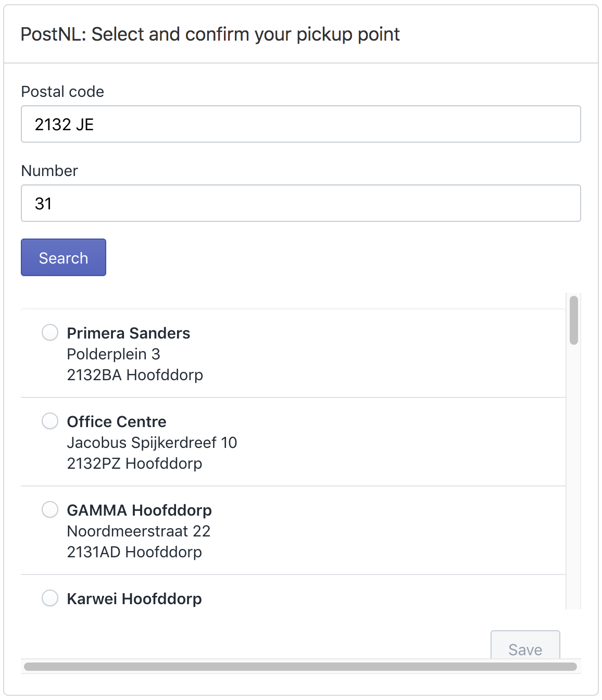Click the Jacobus Spijkerdreef 10 address
The height and width of the screenshot is (700, 602).
point(152,443)
